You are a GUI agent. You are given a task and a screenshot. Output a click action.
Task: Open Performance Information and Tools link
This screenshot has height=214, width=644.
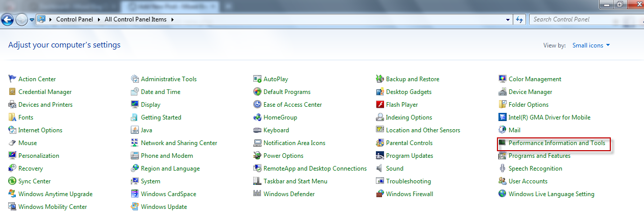[x=557, y=143]
